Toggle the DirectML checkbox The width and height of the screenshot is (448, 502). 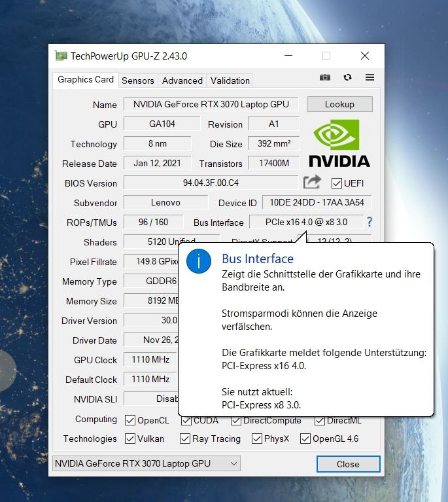coord(320,420)
